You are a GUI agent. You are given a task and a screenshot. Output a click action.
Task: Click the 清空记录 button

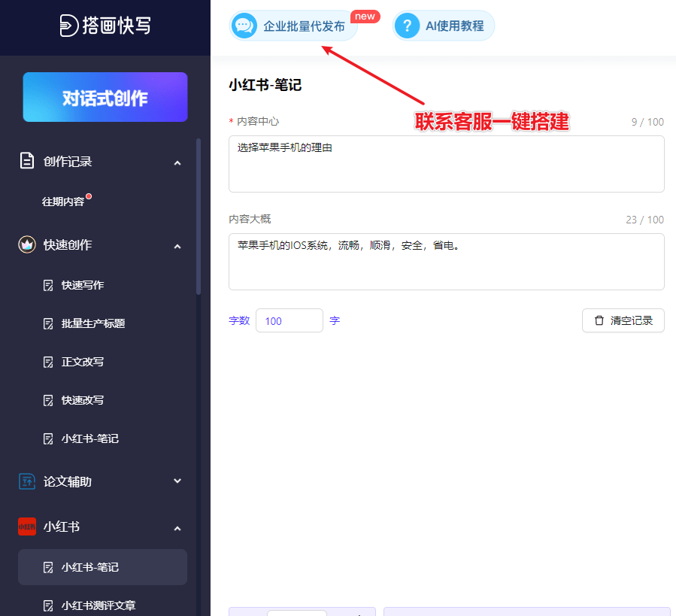(623, 320)
